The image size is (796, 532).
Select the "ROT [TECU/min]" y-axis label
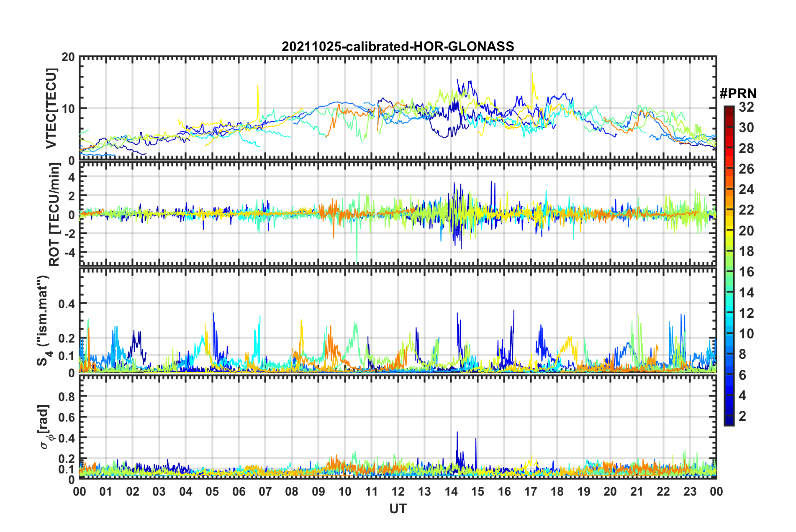pos(54,215)
